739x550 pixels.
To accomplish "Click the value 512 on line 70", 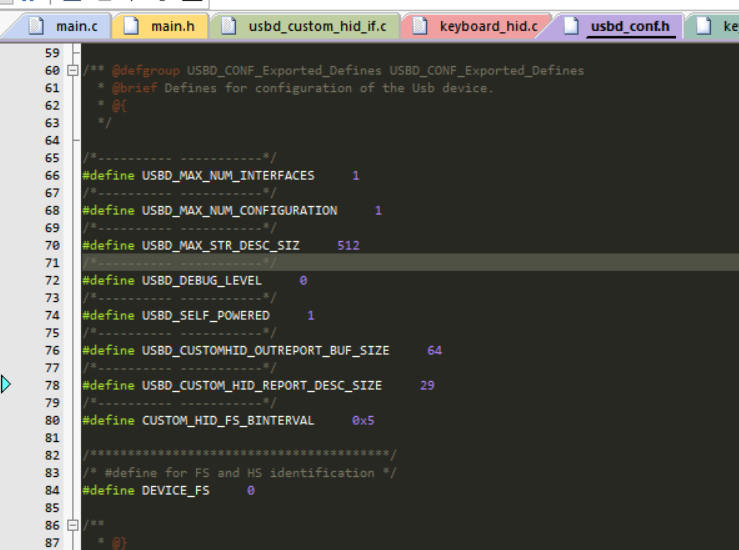I will point(348,246).
